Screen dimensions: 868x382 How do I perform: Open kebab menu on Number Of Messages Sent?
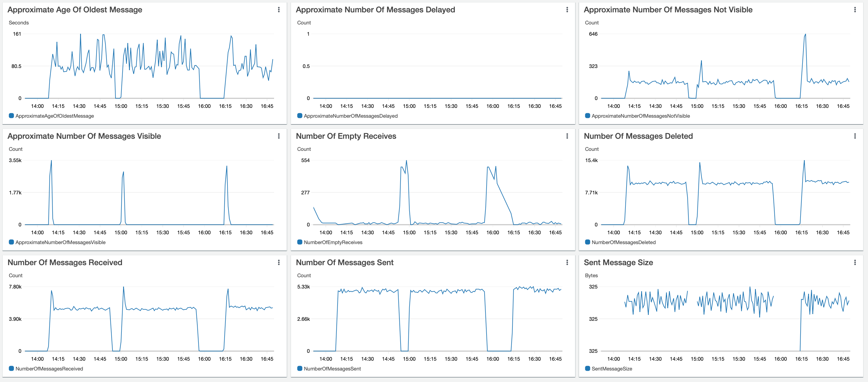567,263
